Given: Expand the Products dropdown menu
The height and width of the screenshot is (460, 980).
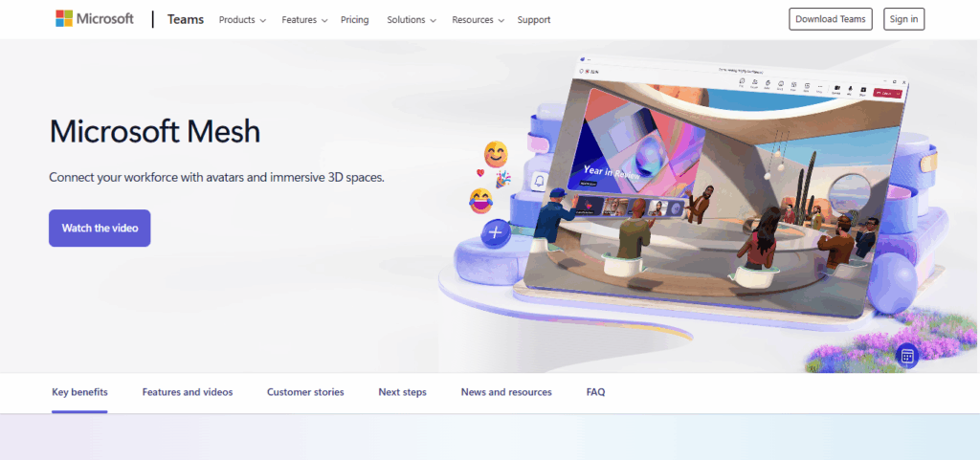Looking at the screenshot, I should (x=242, y=20).
